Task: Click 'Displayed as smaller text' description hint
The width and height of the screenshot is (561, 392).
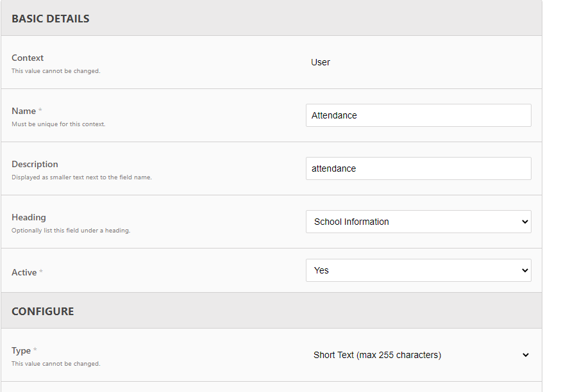Action: click(81, 177)
